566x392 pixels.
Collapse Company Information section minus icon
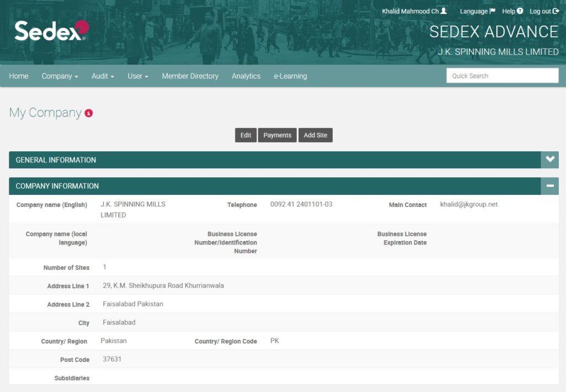click(x=550, y=186)
